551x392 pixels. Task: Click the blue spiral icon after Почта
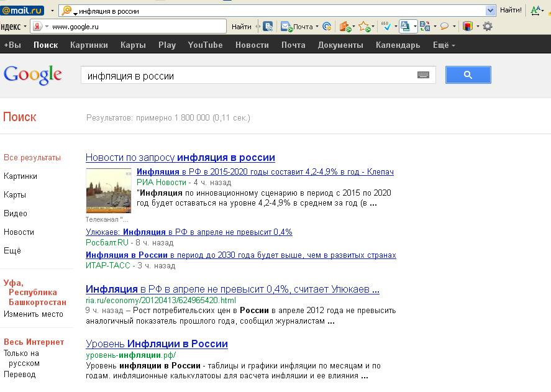tap(327, 26)
